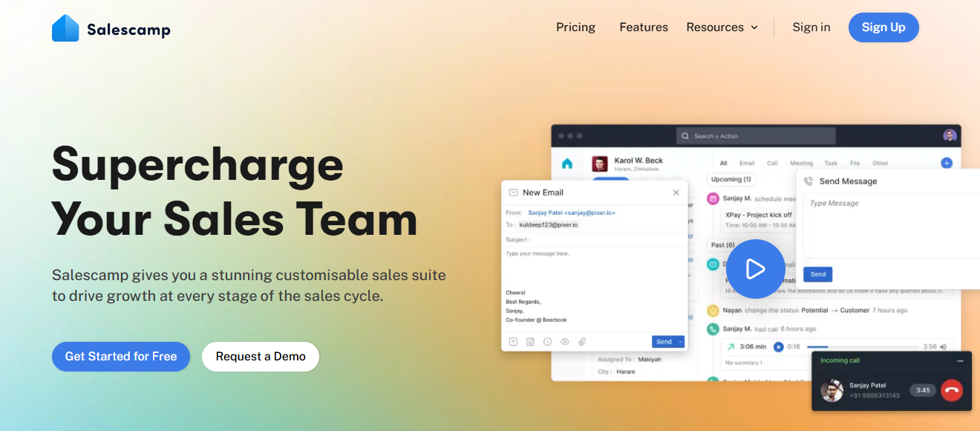Click the envelope icon beside New Email title
The height and width of the screenshot is (431, 980).
click(x=513, y=192)
